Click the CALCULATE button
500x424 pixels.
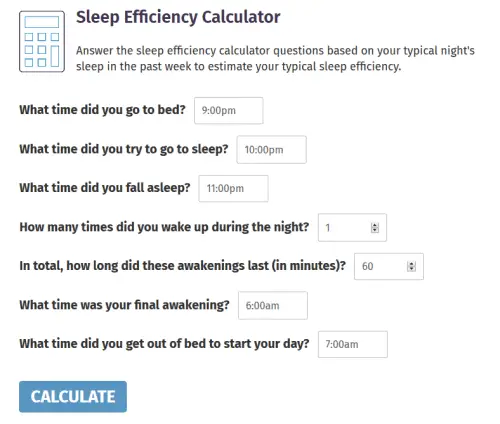pos(73,397)
